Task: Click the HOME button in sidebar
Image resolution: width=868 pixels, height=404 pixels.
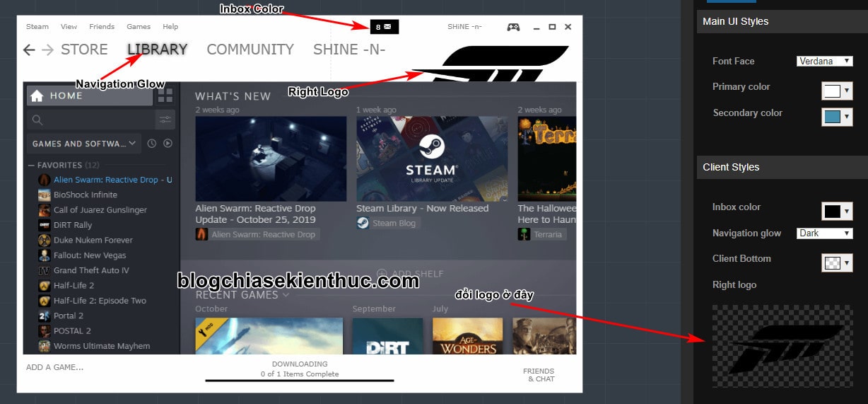Action: [x=90, y=96]
